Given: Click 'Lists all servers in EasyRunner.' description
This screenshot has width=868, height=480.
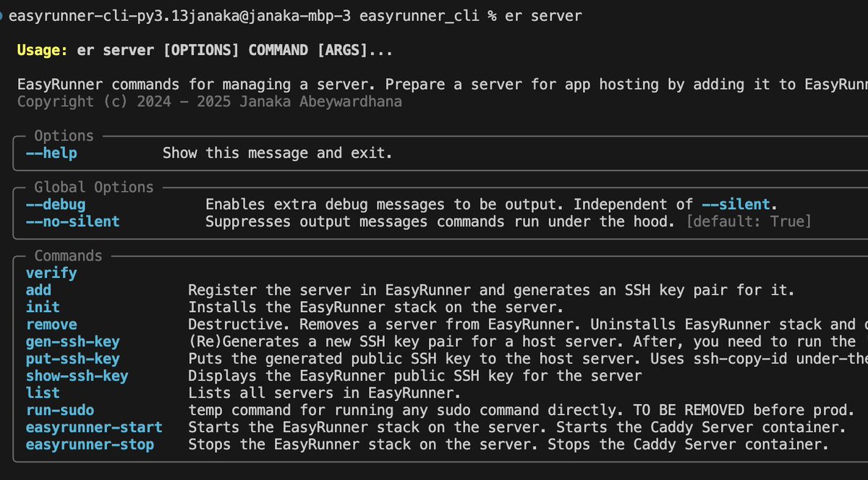Looking at the screenshot, I should pyautogui.click(x=324, y=393).
